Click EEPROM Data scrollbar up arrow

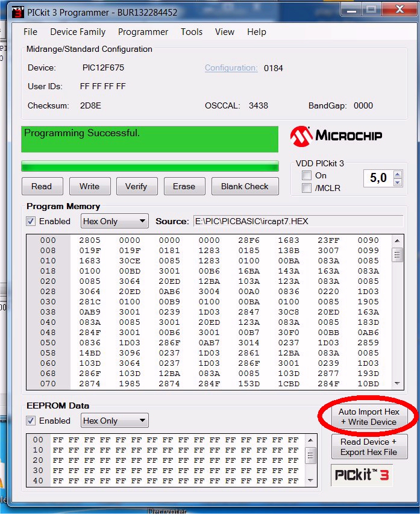tap(310, 440)
